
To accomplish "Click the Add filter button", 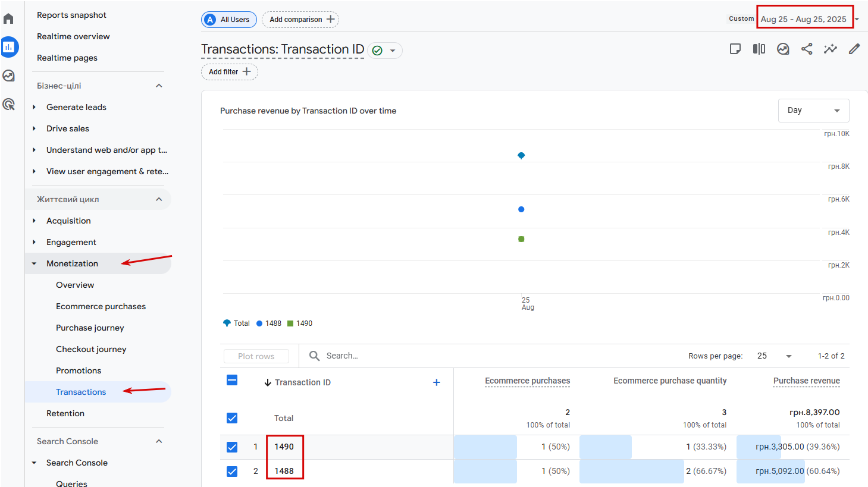I will pos(230,72).
